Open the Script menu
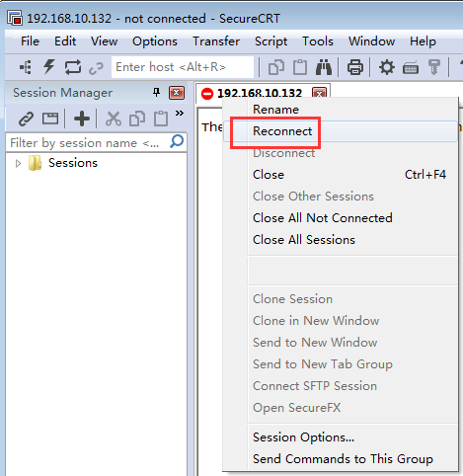The height and width of the screenshot is (476, 463). click(x=270, y=41)
